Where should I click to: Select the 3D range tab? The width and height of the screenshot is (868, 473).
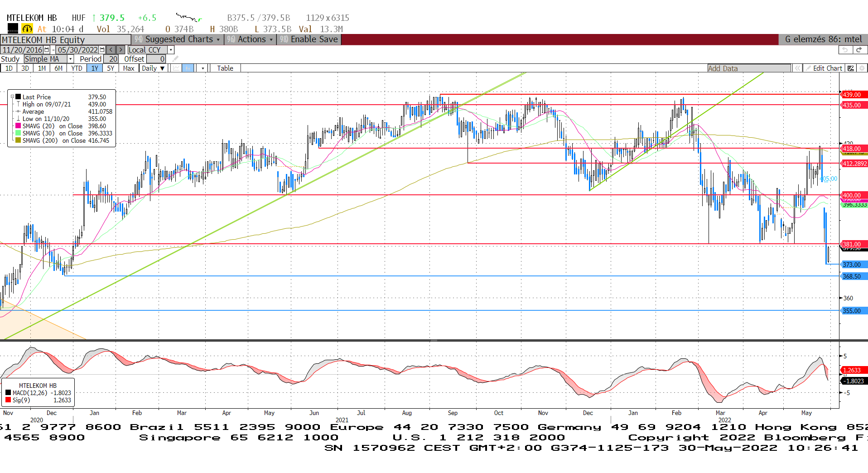coord(25,68)
